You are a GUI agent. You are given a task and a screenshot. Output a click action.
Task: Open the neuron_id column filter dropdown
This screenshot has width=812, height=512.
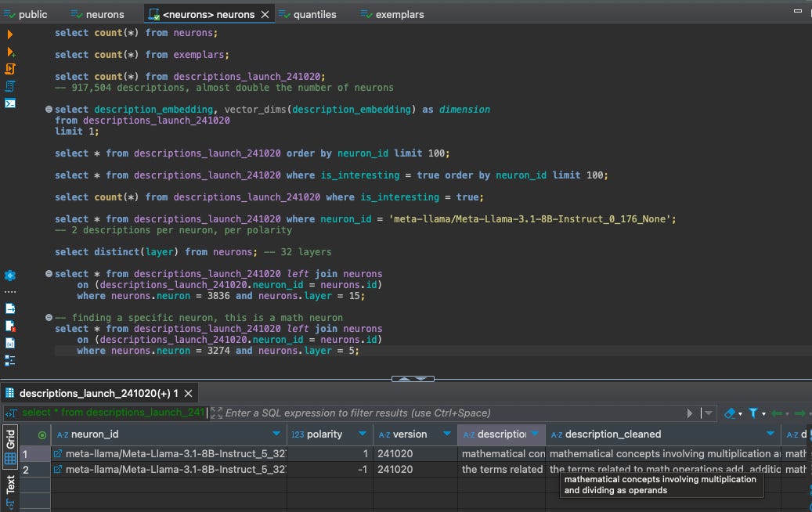pyautogui.click(x=276, y=434)
